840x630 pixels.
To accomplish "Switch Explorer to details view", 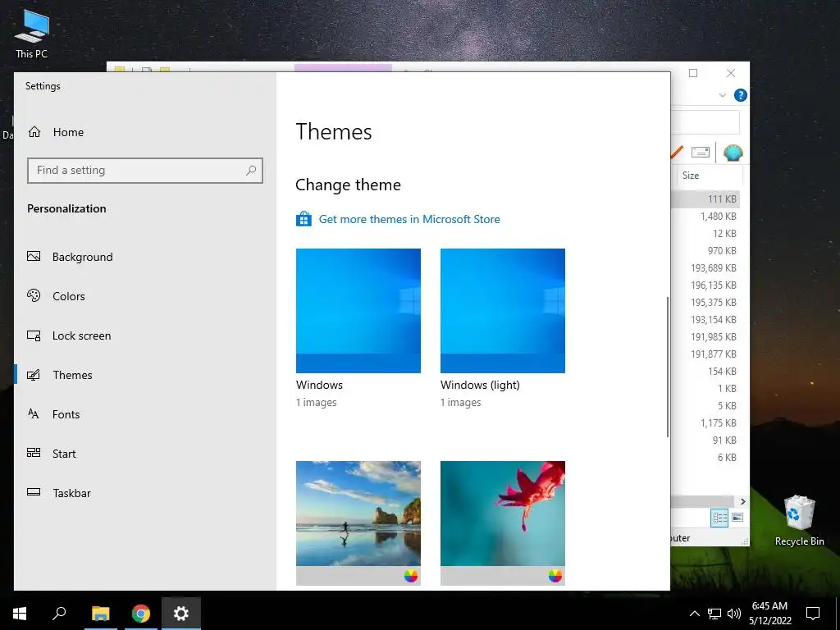I will (x=719, y=518).
